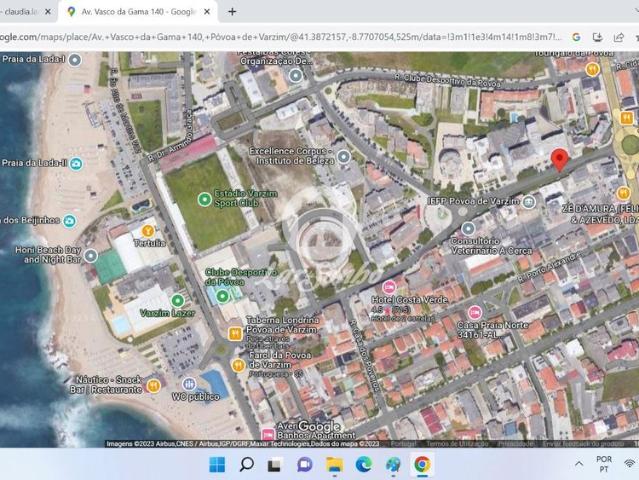Open the Clube Desportivo da Póvoa marker
The height and width of the screenshot is (480, 639).
(223, 296)
